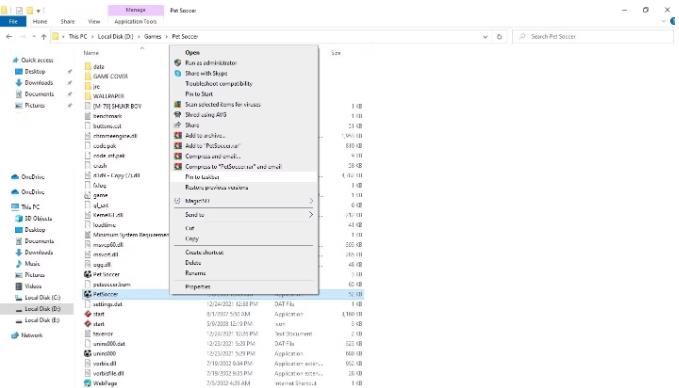Select the WALLPAPER folder
This screenshot has width=679, height=388.
(x=108, y=96)
